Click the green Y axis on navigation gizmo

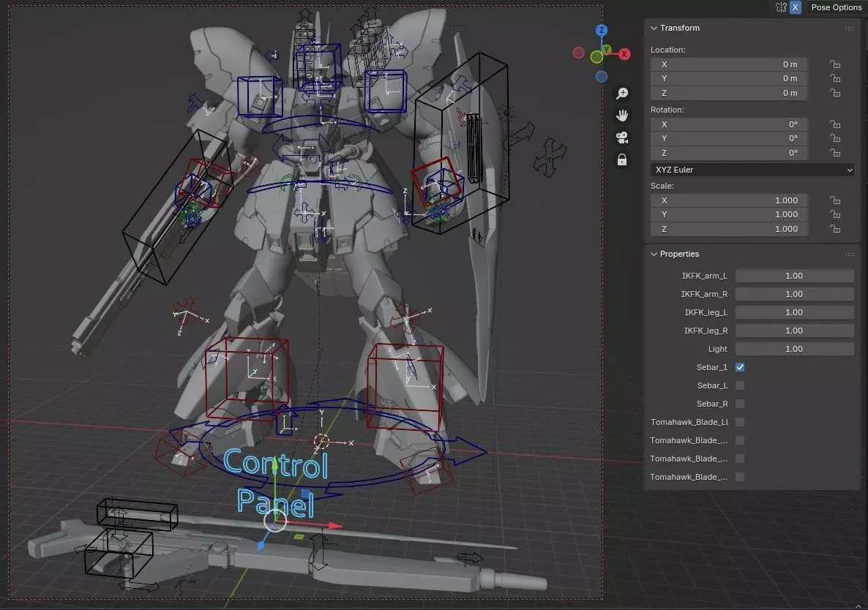(x=607, y=50)
